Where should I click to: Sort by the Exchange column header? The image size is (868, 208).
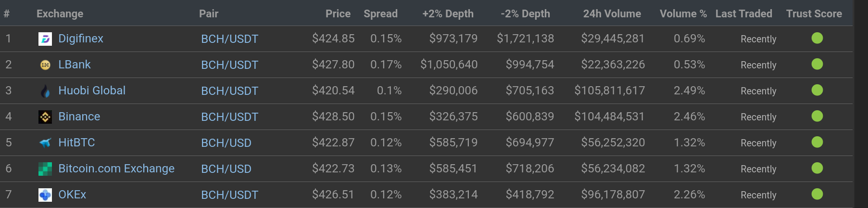tap(60, 13)
